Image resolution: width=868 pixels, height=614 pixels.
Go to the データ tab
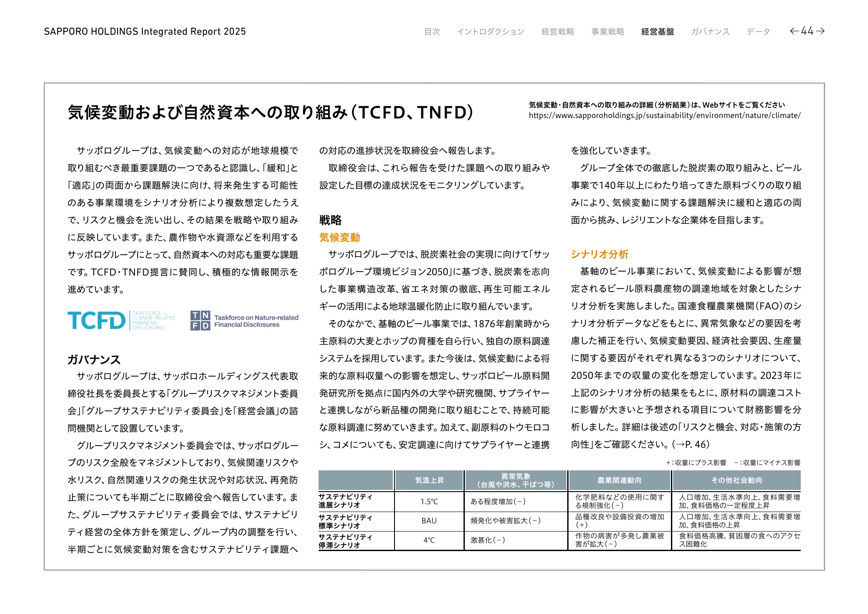758,32
